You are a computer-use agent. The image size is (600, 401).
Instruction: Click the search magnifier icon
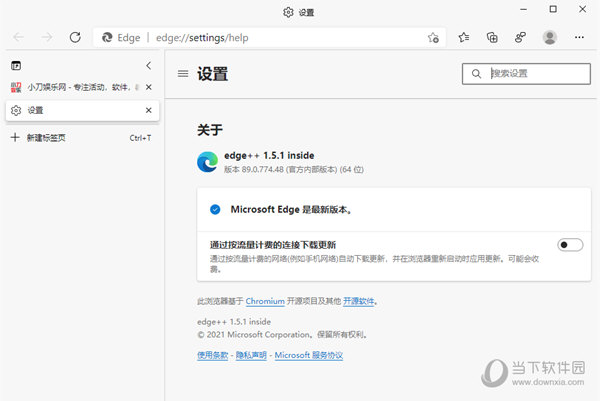[476, 73]
